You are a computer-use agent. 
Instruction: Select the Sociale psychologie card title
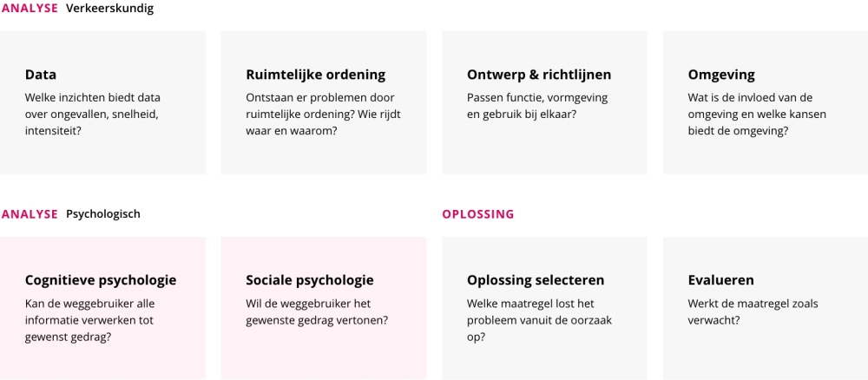[x=310, y=280]
